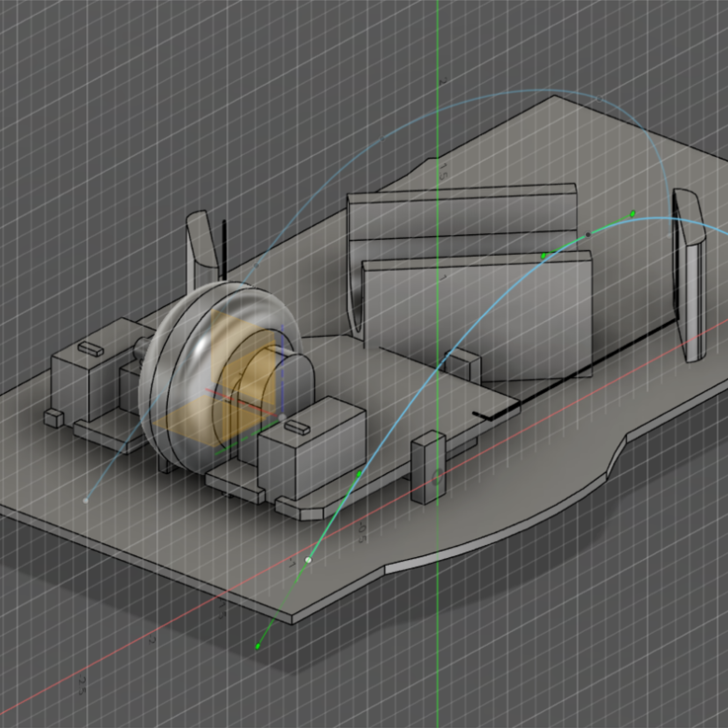Select the thin black rod behind the dome
Viewport: 728px width, 728px height.
coord(224,251)
